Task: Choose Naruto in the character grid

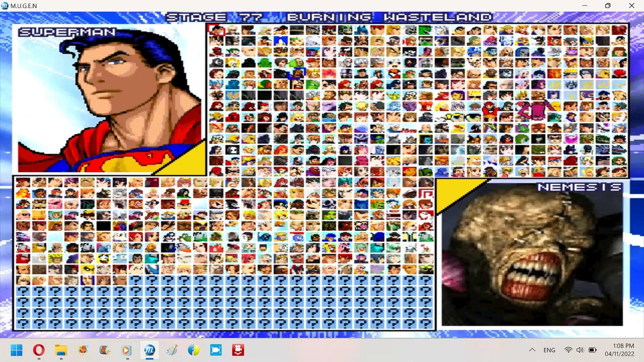Action: click(x=570, y=74)
